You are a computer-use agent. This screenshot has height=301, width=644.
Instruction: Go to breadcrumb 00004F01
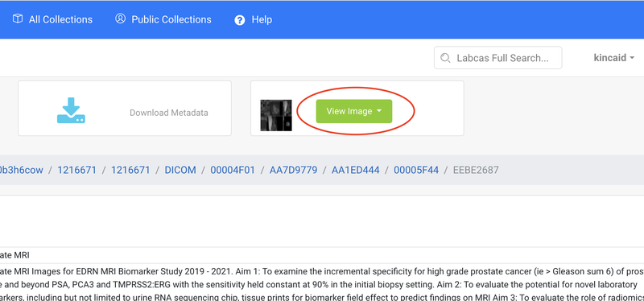pyautogui.click(x=233, y=170)
